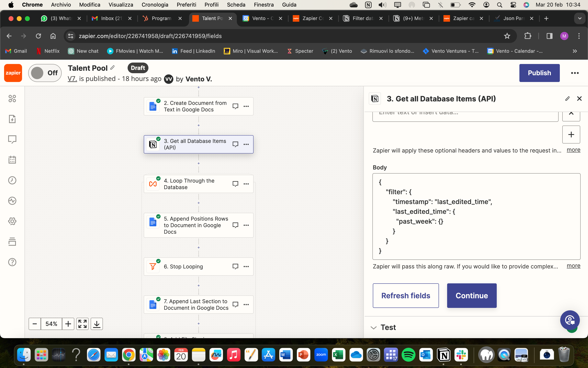
Task: Open options menu for step 7
Action: [246, 304]
